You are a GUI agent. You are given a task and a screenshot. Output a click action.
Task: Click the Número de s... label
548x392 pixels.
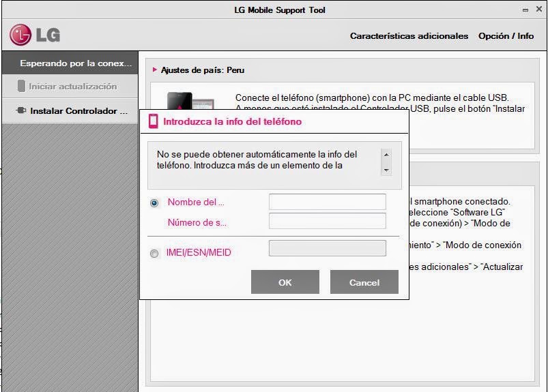click(197, 222)
